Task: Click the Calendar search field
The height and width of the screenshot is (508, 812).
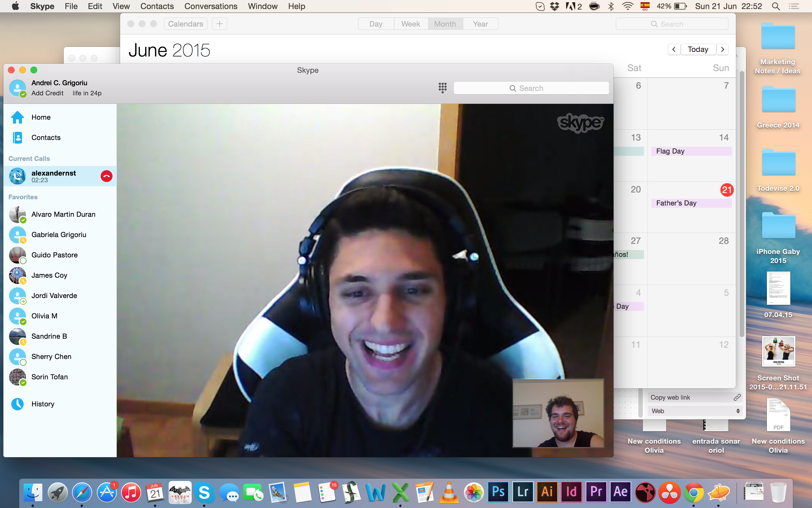Action: pos(672,24)
